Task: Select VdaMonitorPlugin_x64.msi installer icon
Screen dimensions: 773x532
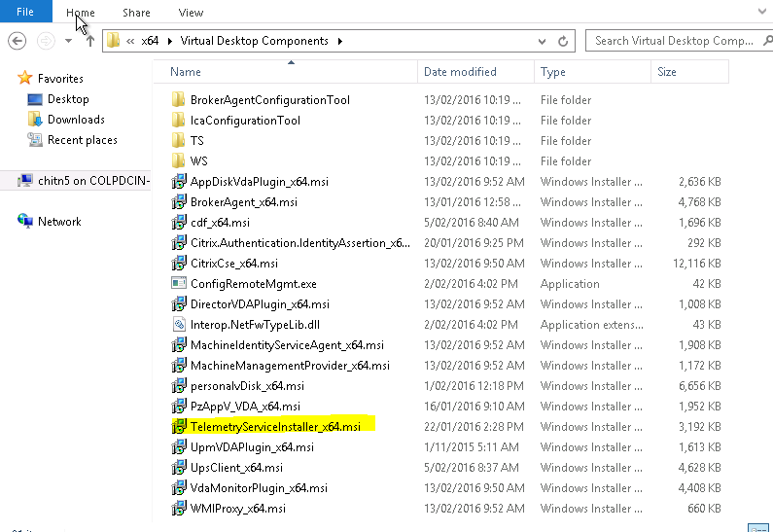Action: click(179, 488)
